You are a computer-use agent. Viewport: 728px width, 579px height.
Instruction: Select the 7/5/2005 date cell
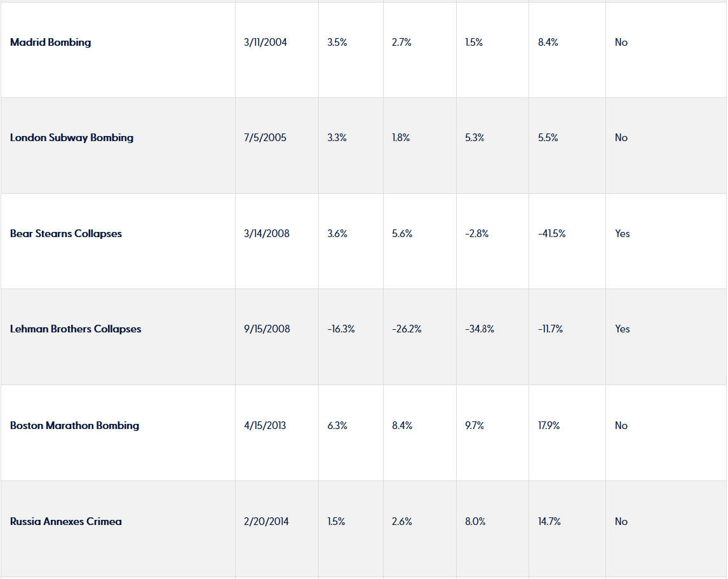265,138
